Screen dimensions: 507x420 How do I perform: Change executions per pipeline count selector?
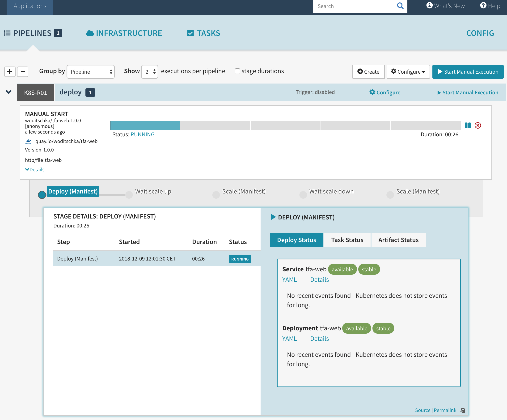pyautogui.click(x=150, y=72)
